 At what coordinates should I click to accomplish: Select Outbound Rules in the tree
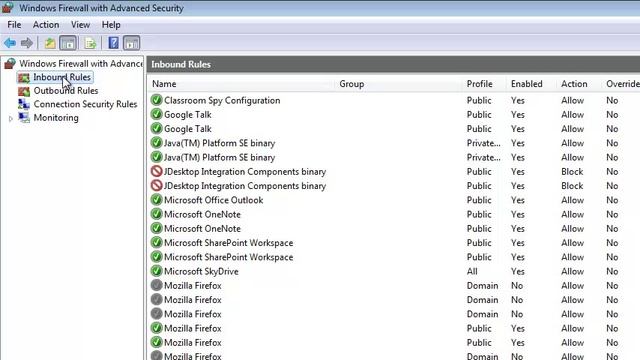click(x=66, y=91)
